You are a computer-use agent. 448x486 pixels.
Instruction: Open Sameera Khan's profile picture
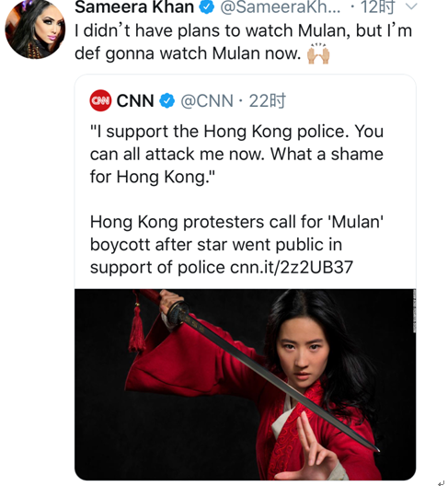pos(35,29)
